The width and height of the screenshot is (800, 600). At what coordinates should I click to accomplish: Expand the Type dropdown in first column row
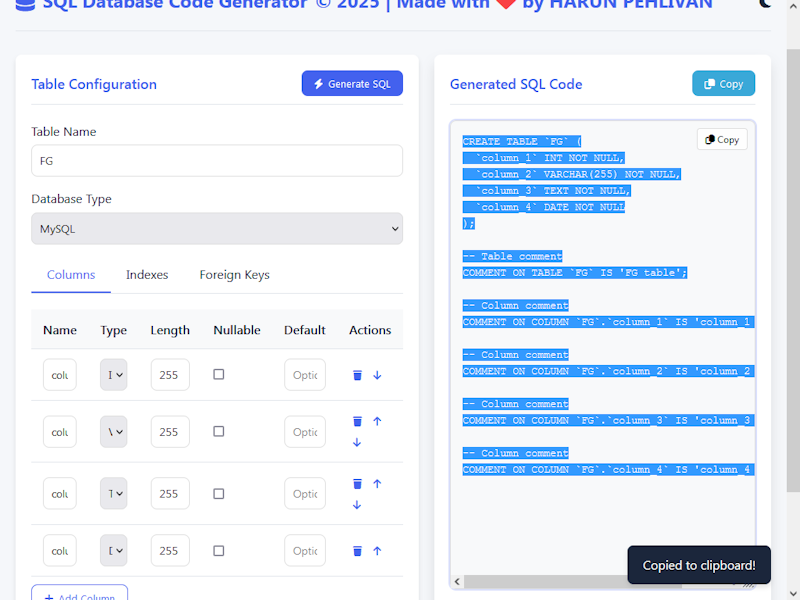pos(114,375)
